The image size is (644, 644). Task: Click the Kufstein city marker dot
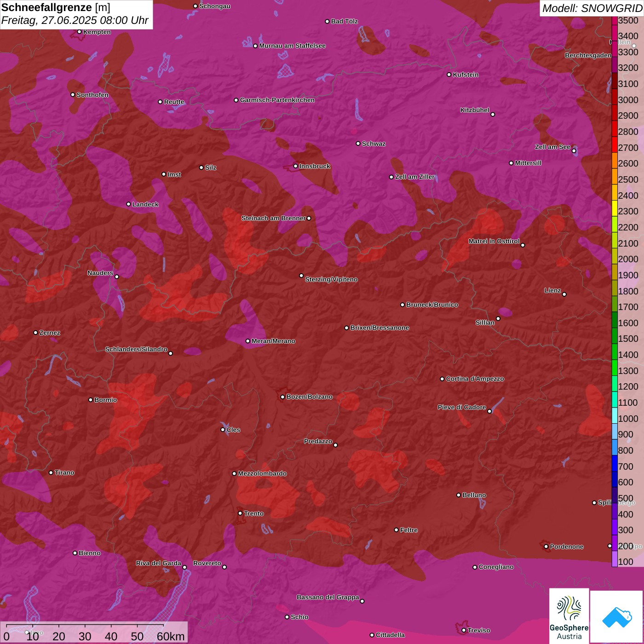pyautogui.click(x=449, y=75)
